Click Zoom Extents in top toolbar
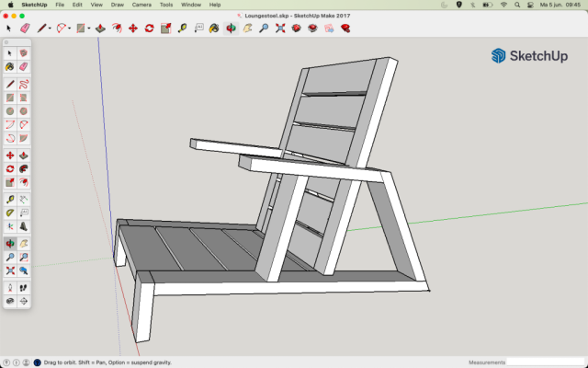Screen dimensions: 588x368 click(x=280, y=29)
